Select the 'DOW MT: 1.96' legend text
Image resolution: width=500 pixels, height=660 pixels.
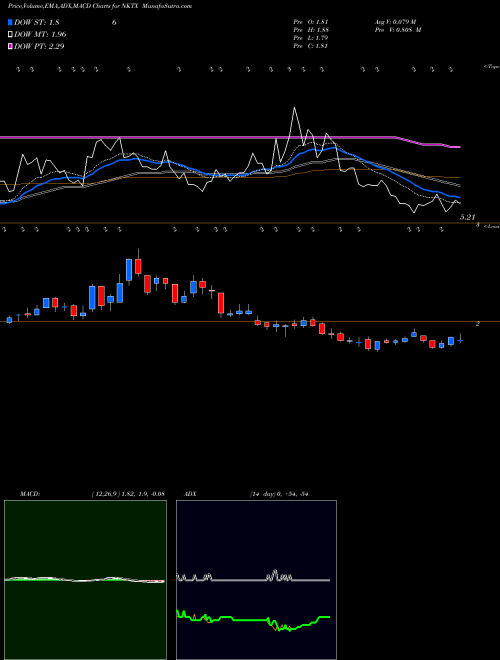(40, 35)
